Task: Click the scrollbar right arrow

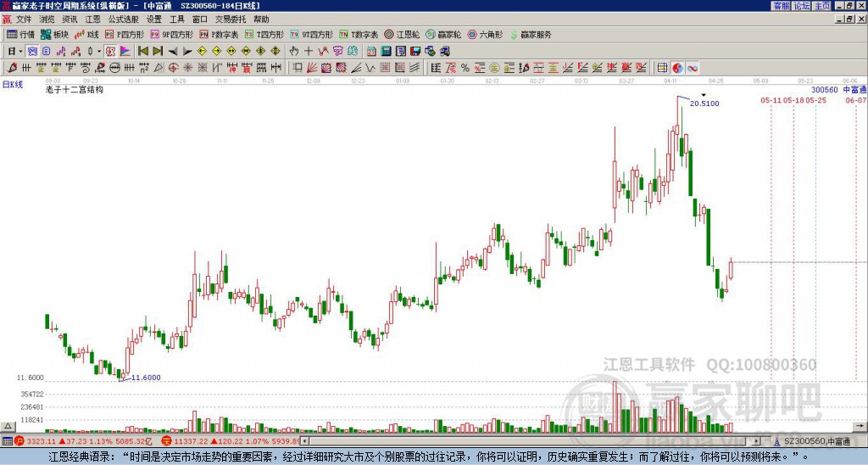Action: pos(757,441)
